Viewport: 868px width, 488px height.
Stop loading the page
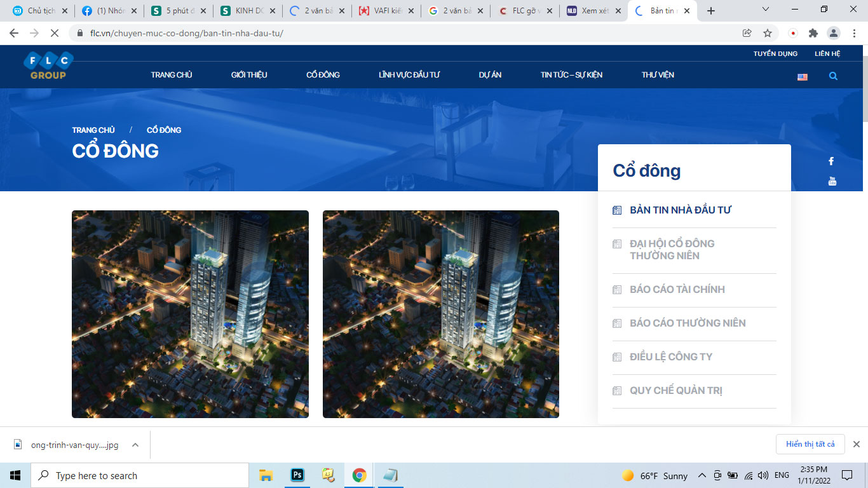(x=55, y=33)
